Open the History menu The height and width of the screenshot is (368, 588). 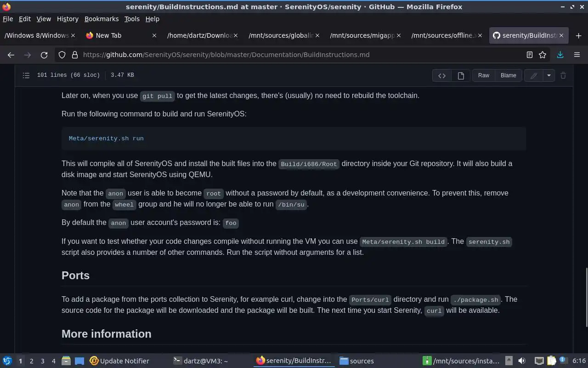coord(68,19)
